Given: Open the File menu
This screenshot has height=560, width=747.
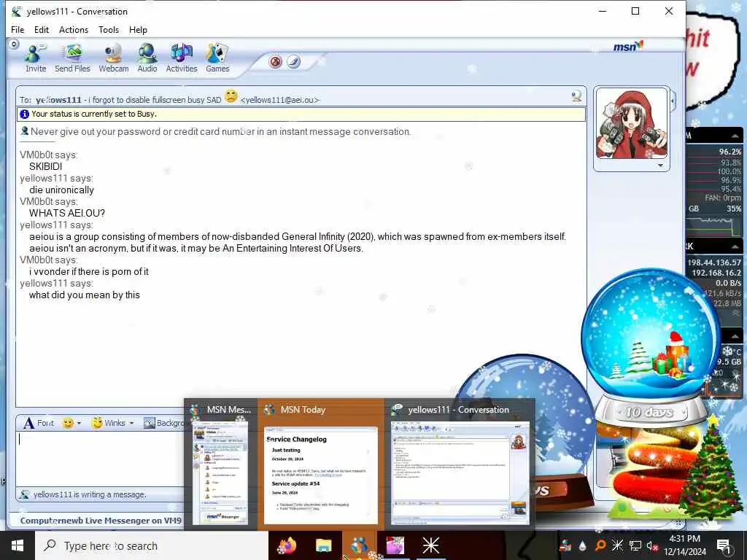Looking at the screenshot, I should 18,29.
